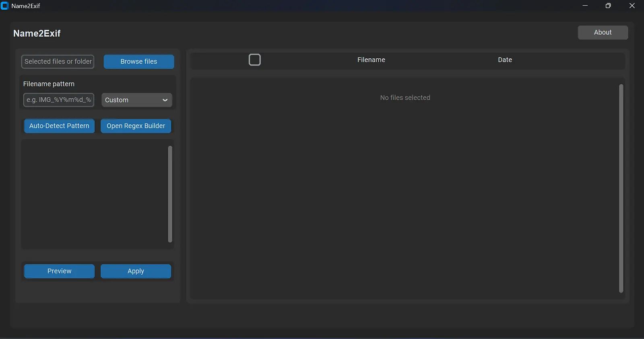The height and width of the screenshot is (339, 644).
Task: Click the Selected files or folder field
Action: click(x=58, y=62)
